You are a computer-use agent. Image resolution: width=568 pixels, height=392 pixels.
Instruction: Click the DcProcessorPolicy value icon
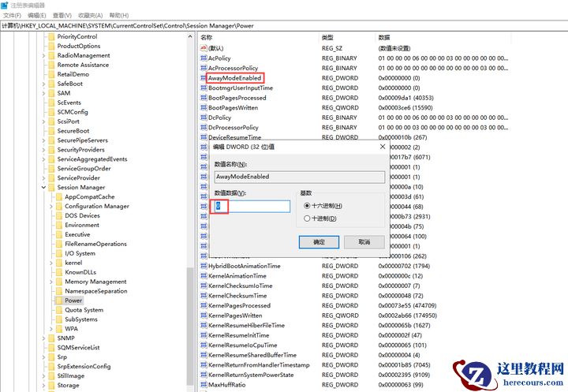204,127
